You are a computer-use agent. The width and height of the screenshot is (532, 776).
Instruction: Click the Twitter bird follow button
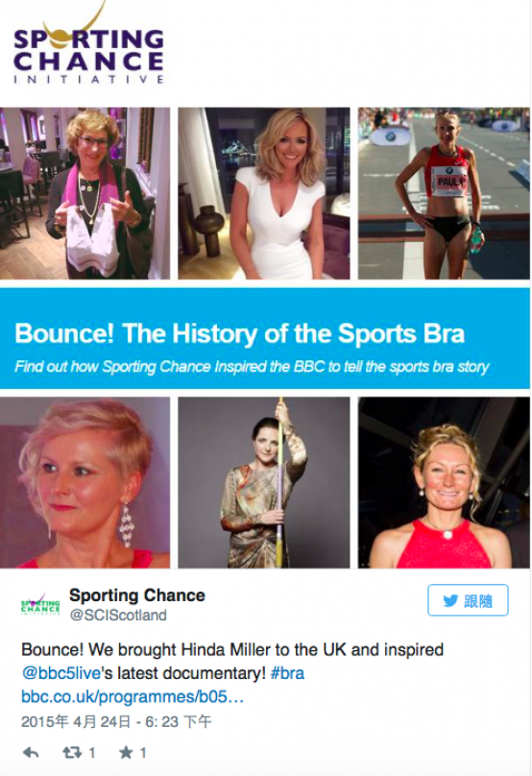pyautogui.click(x=468, y=600)
